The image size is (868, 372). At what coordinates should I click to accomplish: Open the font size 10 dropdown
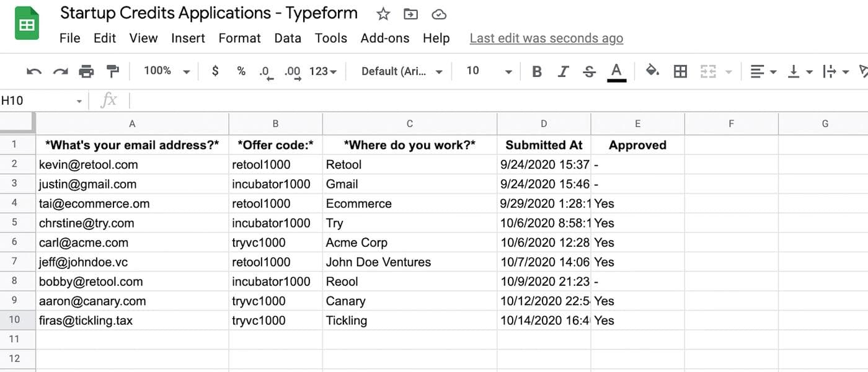click(489, 71)
